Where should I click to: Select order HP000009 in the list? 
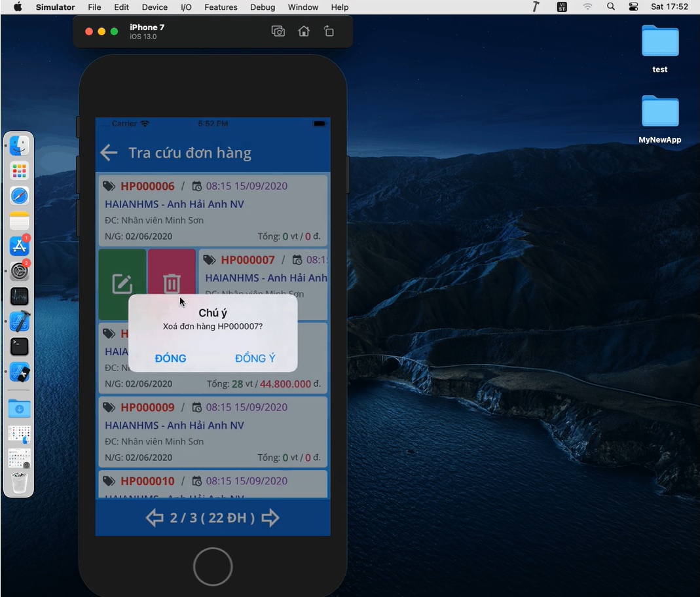(x=212, y=431)
